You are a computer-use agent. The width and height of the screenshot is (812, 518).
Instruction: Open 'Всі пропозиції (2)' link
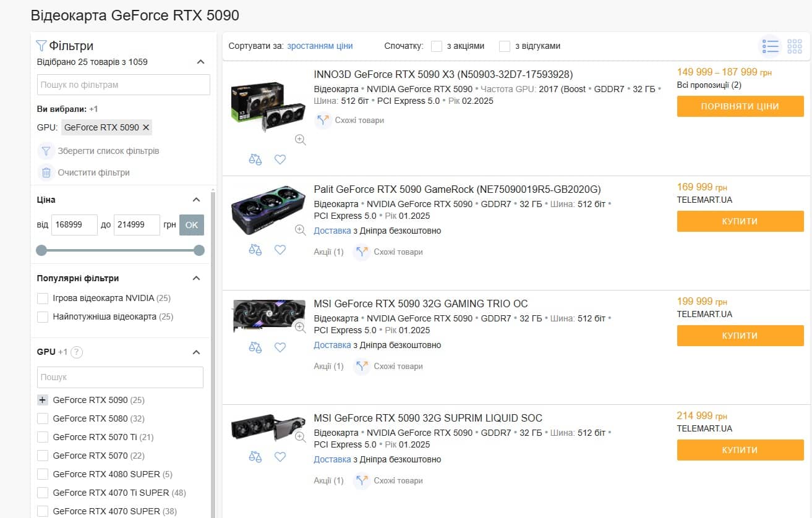point(709,85)
